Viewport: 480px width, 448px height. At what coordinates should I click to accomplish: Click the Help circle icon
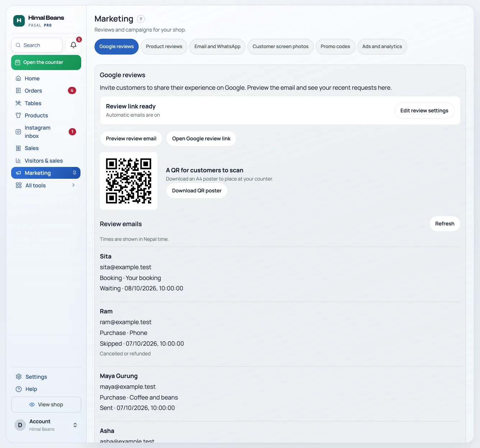19,389
